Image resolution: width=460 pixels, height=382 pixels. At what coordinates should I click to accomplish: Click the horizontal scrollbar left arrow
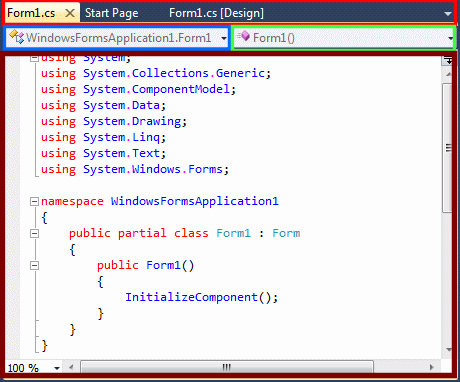click(x=71, y=368)
